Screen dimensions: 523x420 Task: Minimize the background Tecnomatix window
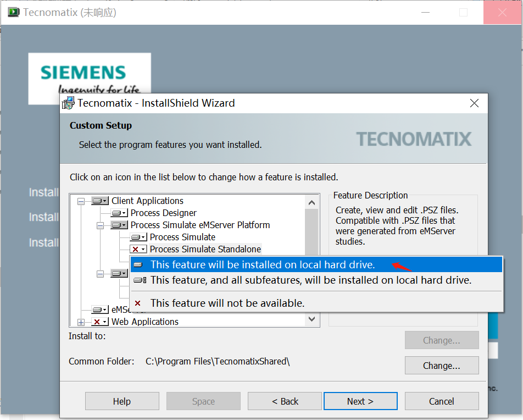tap(426, 13)
